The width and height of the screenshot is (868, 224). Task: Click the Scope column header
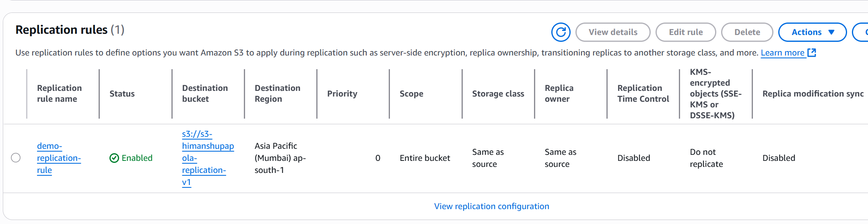tap(411, 94)
